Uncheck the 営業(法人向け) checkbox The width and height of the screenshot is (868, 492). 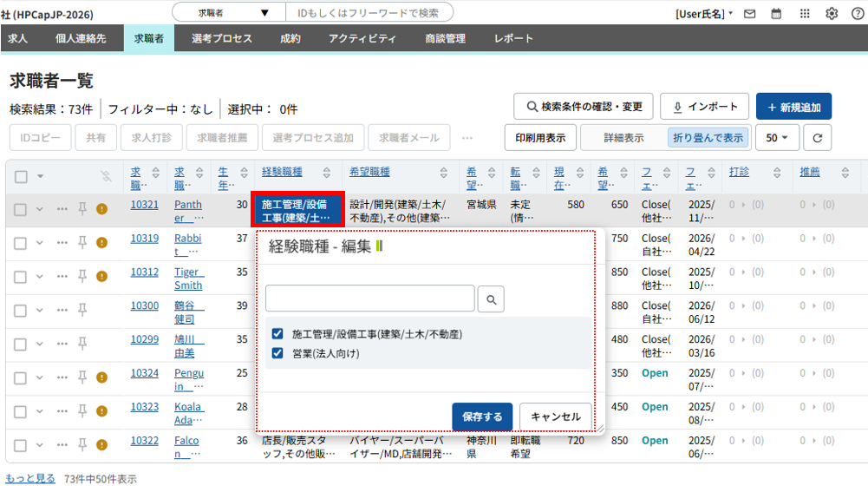[277, 353]
